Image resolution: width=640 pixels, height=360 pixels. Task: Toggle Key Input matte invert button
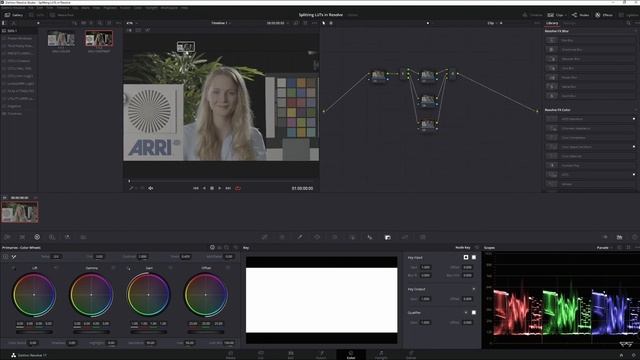(x=466, y=257)
